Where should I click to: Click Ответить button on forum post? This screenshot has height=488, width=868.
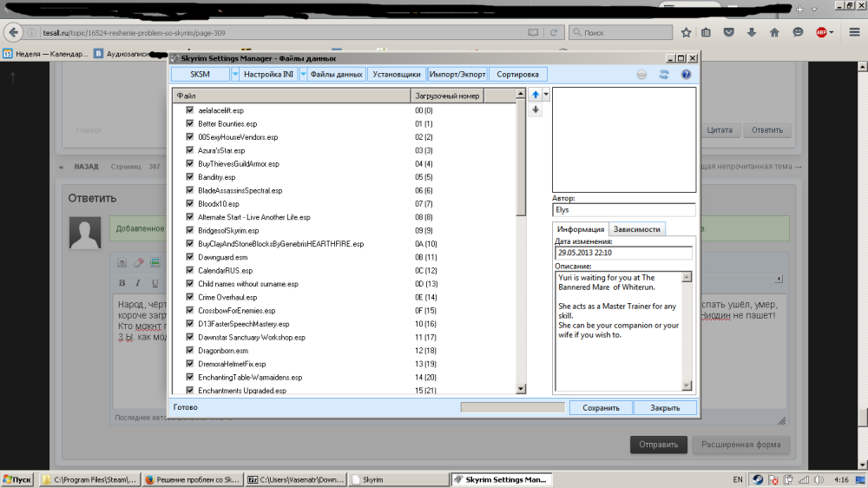767,130
